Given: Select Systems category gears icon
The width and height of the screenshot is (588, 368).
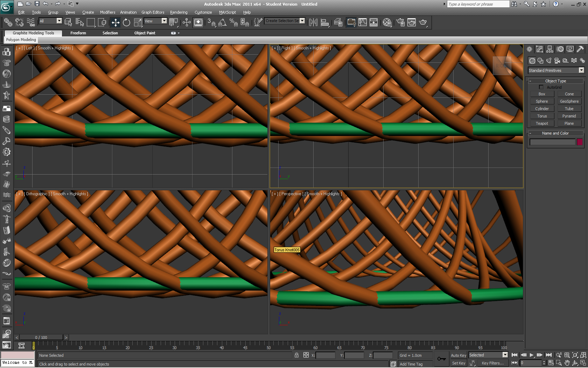Looking at the screenshot, I should [x=582, y=61].
